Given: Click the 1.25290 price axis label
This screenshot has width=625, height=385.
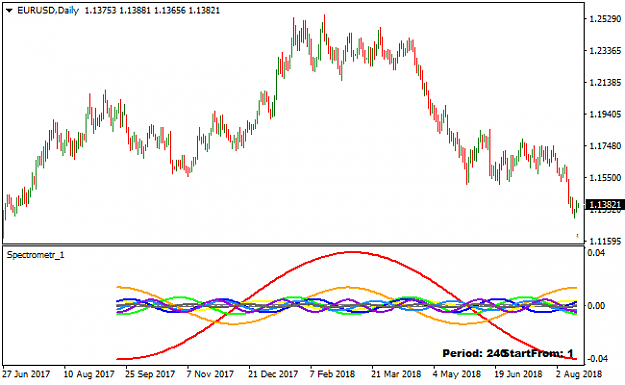Looking at the screenshot, I should click(x=605, y=19).
